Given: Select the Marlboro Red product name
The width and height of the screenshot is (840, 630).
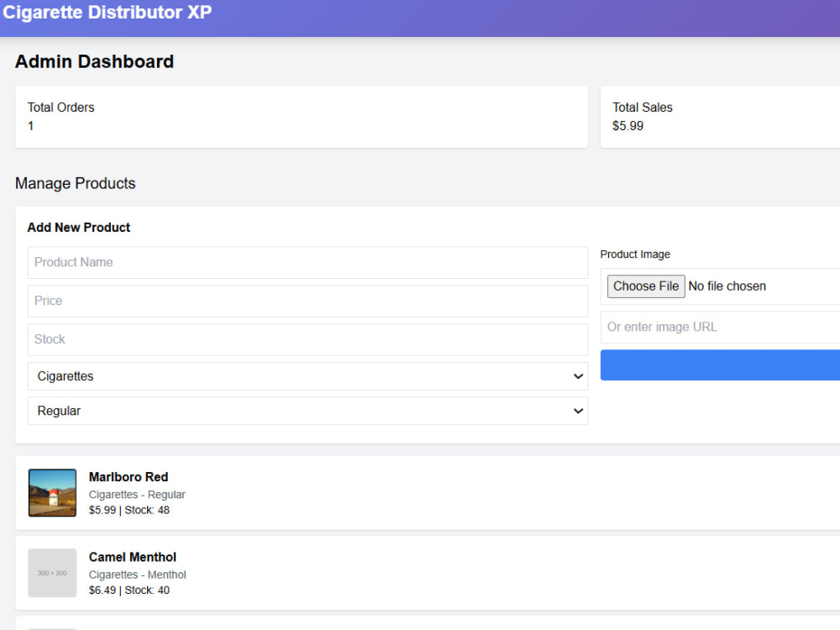Looking at the screenshot, I should tap(129, 477).
